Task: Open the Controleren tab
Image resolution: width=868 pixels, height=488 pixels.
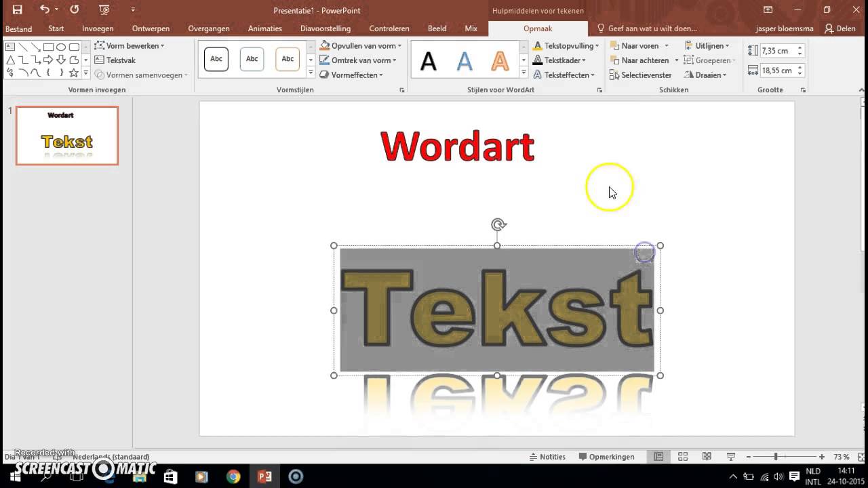Action: (389, 28)
